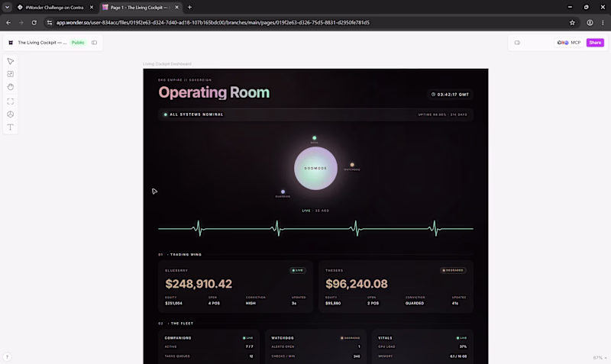Select the Operating Room heading
This screenshot has height=364, width=611.
(214, 92)
